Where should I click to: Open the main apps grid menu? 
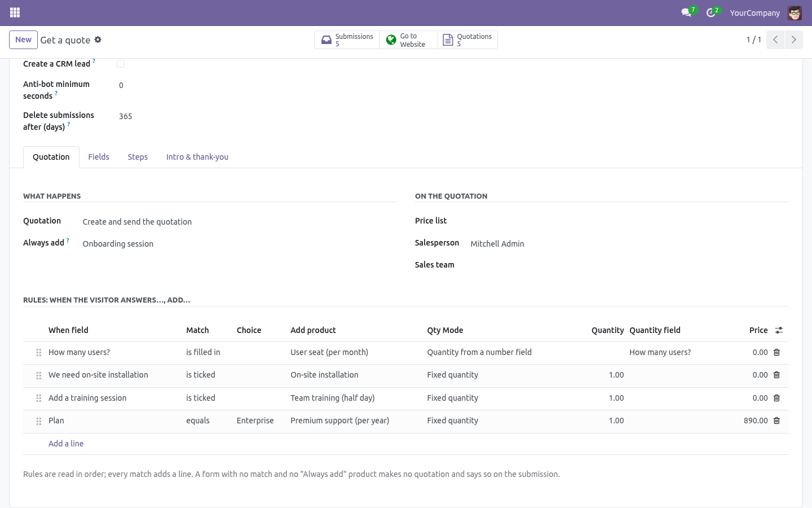pos(15,12)
